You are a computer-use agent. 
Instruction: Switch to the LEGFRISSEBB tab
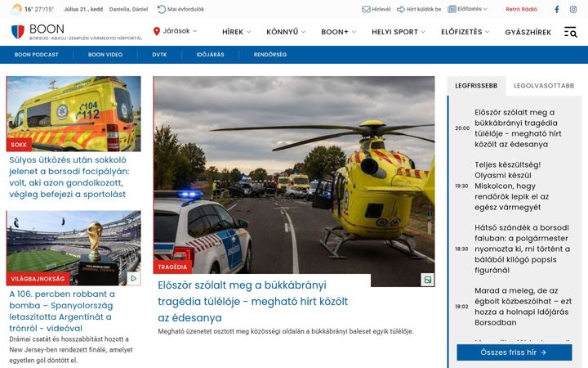[x=476, y=86]
